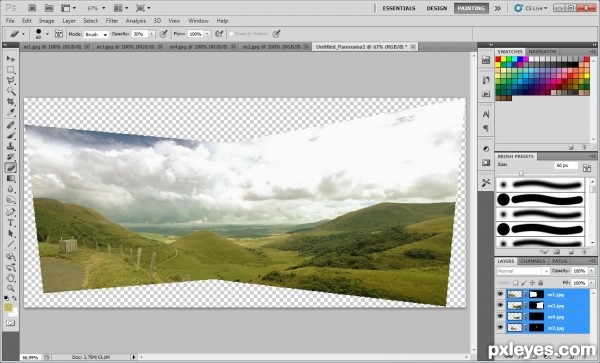Enable the Erase to History checkbox
The width and height of the screenshot is (600, 363).
tap(231, 34)
